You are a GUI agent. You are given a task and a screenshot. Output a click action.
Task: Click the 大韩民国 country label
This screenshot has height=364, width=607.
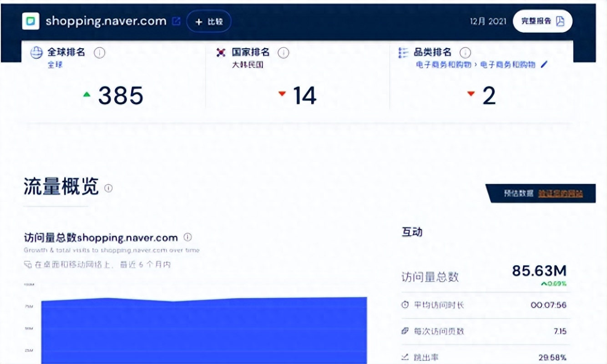tap(248, 65)
